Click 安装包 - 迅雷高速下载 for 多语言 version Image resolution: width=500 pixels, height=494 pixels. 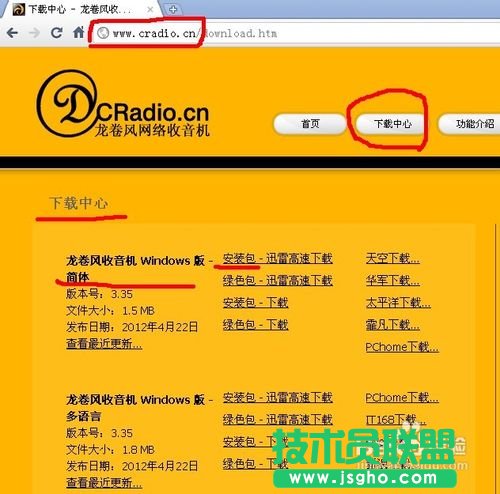[x=278, y=398]
